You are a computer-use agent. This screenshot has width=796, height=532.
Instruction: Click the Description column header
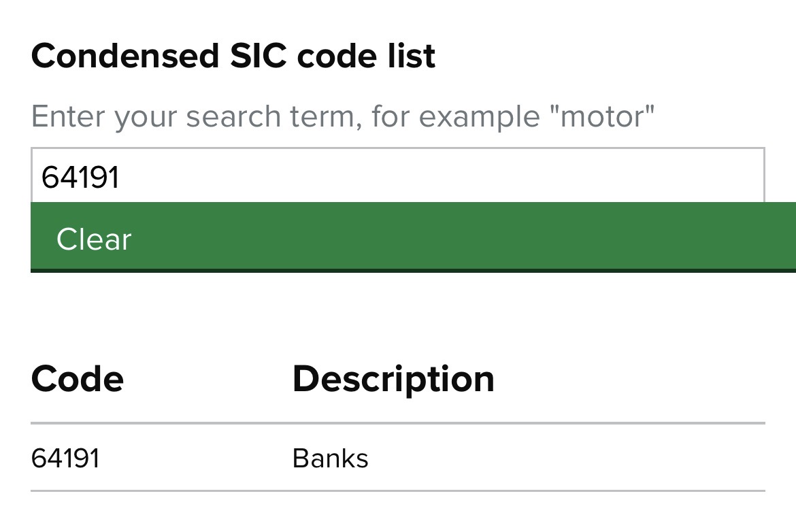[x=393, y=380]
